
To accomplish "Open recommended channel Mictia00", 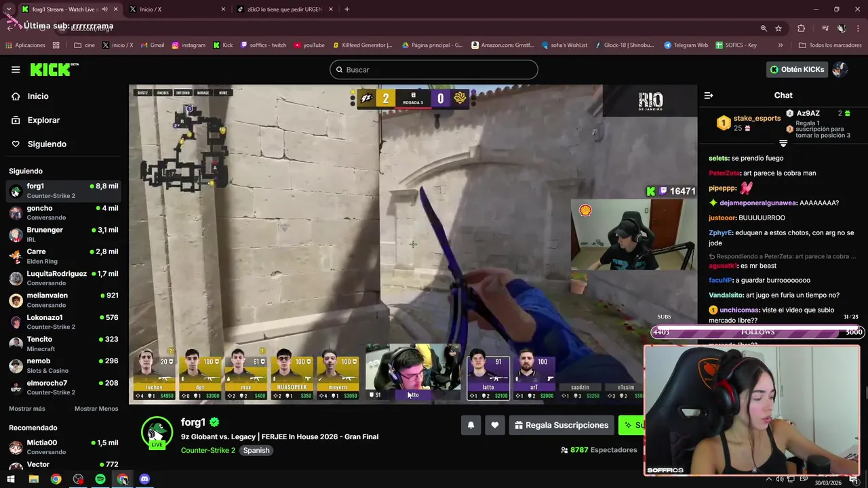I will (64, 447).
